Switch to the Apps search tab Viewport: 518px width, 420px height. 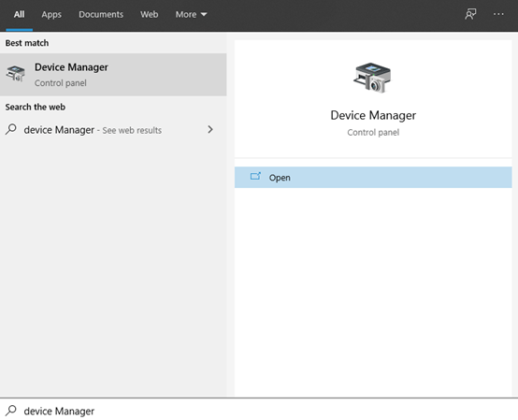coord(51,15)
